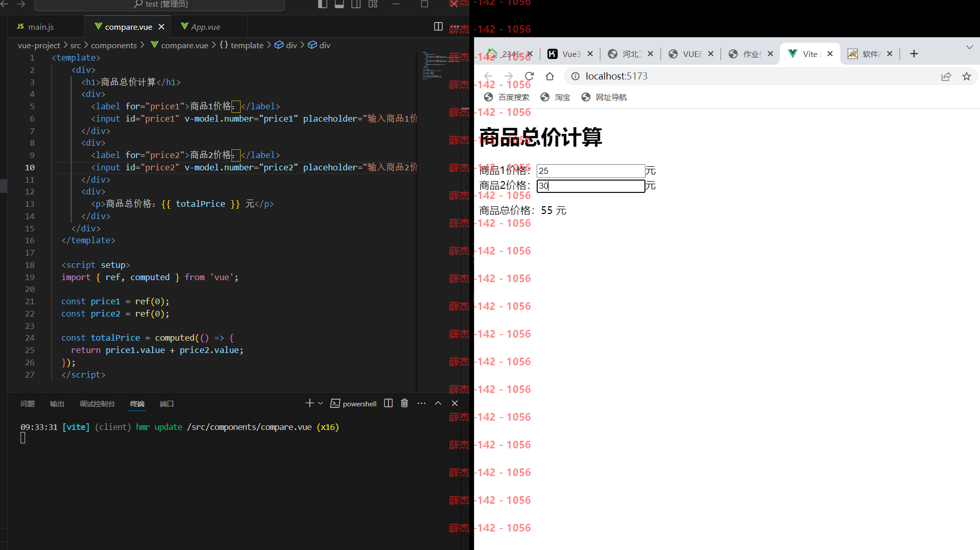Open the customize layout icon

373,4
